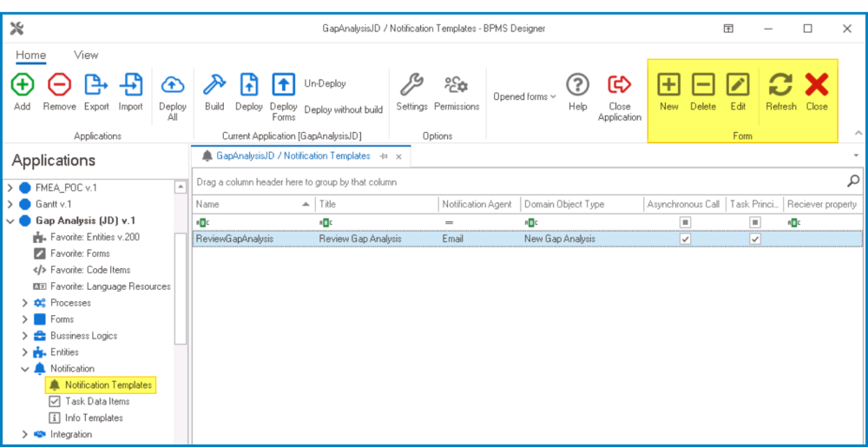The image size is (868, 447).
Task: Click the Domain Object Type filter operator icon
Action: click(531, 222)
